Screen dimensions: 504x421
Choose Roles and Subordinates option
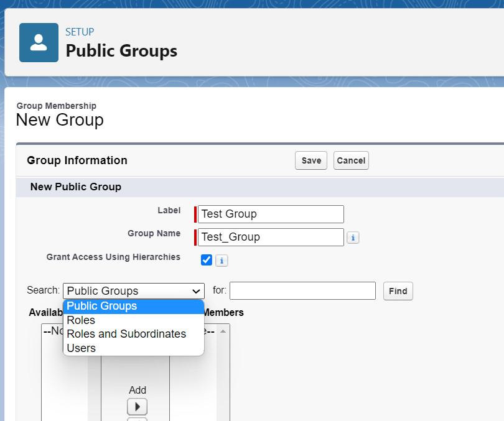tap(134, 334)
